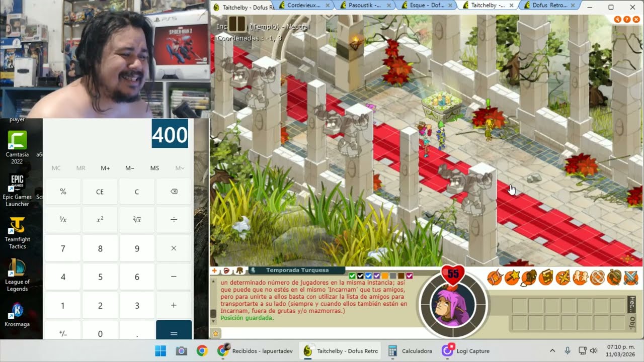
Task: Click calculator divide button
Action: [x=174, y=220]
